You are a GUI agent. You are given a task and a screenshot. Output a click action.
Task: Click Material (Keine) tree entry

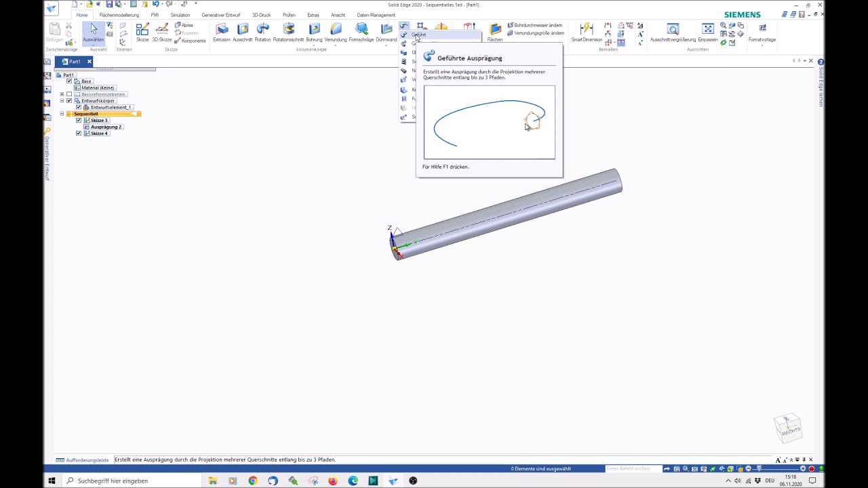pos(95,88)
